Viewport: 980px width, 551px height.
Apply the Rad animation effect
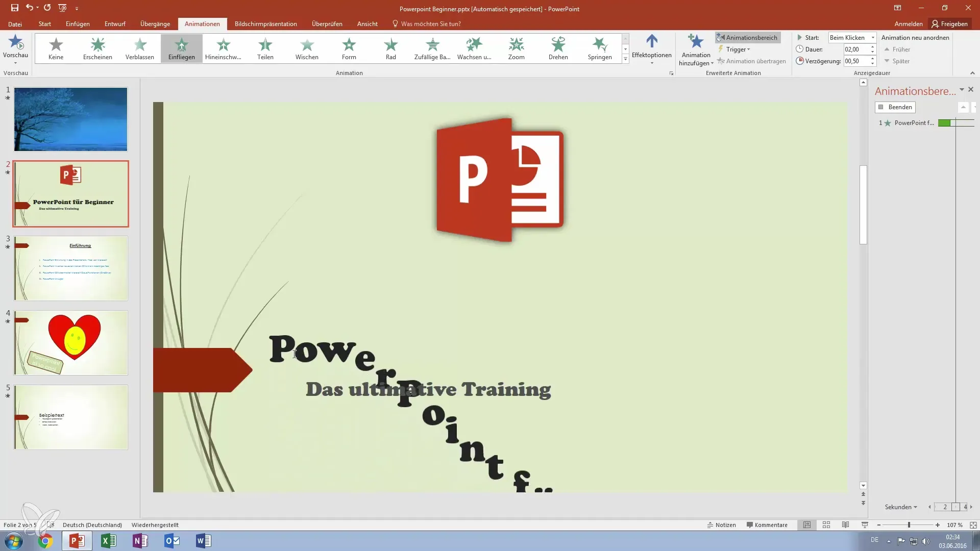coord(390,49)
